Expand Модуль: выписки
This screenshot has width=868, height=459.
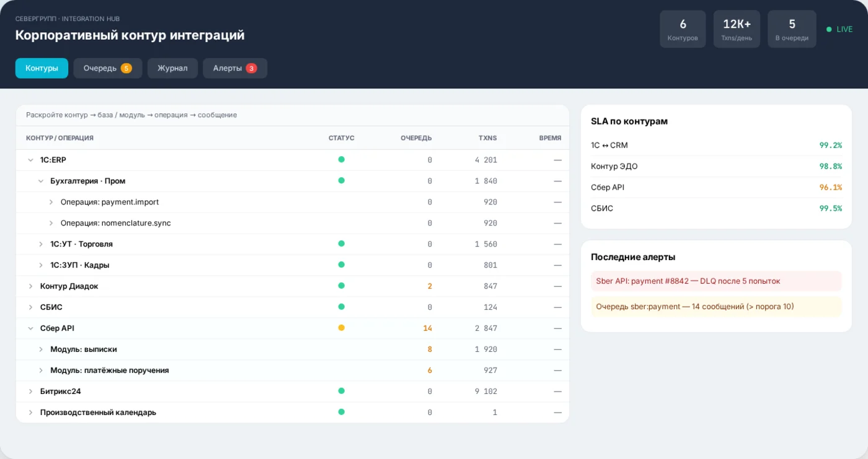(41, 349)
